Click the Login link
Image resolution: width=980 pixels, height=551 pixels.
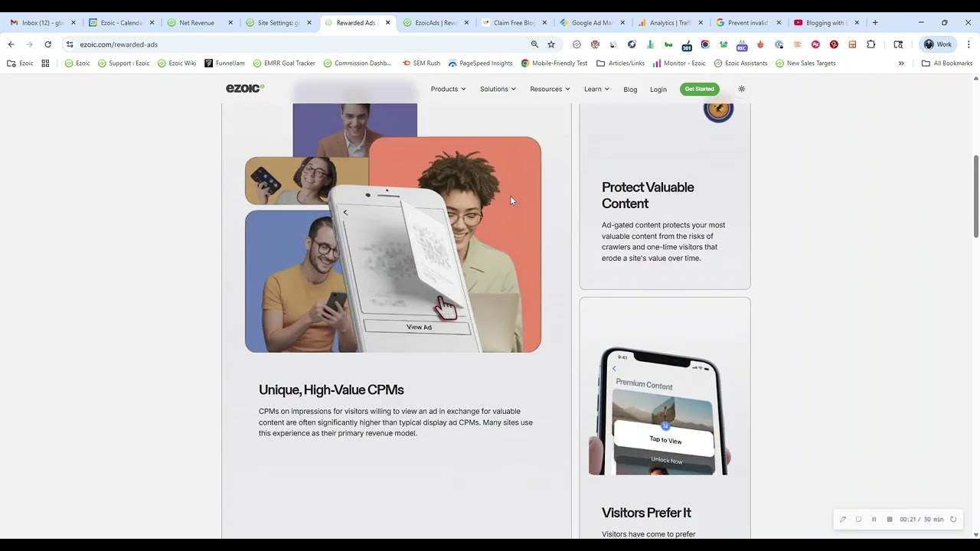(658, 90)
